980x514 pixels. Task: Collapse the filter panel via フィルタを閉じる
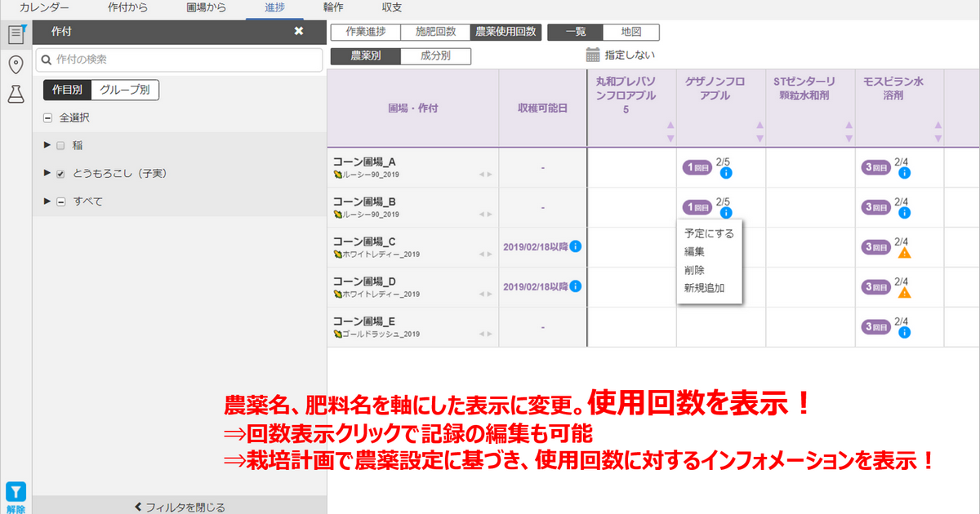pos(180,506)
